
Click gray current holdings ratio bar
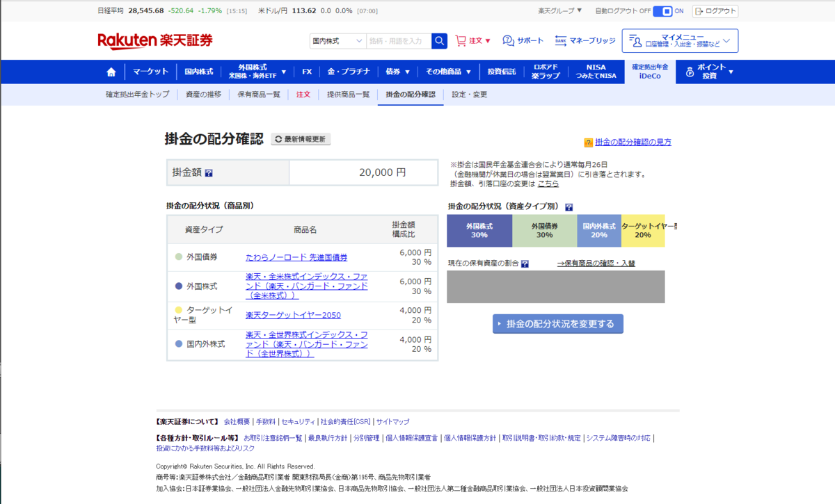tap(556, 286)
